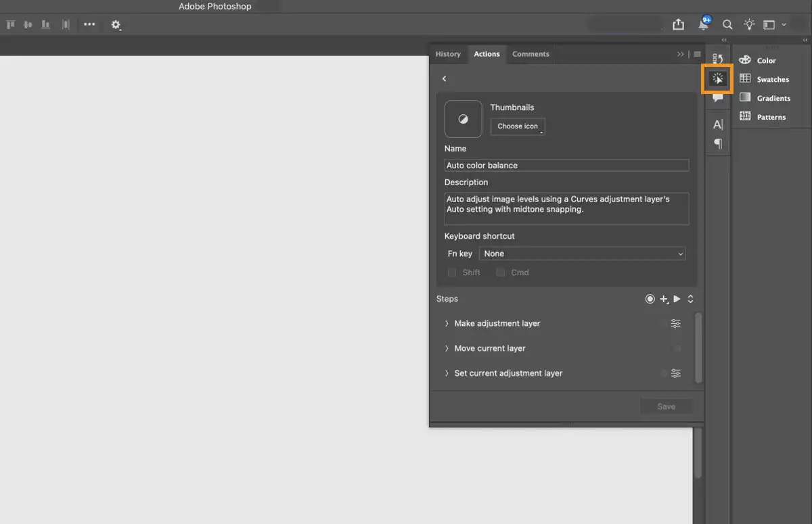Open the share icon in top bar
The image size is (812, 524).
coord(679,24)
